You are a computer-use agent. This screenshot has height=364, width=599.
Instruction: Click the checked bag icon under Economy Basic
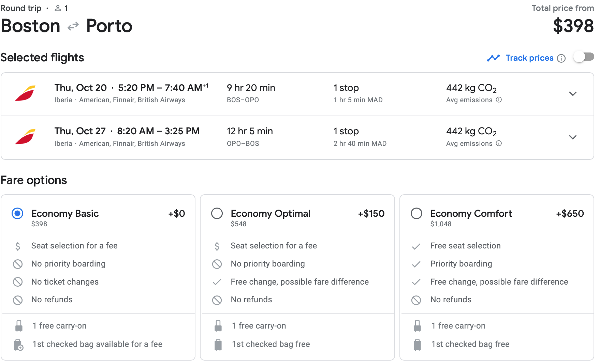[19, 345]
